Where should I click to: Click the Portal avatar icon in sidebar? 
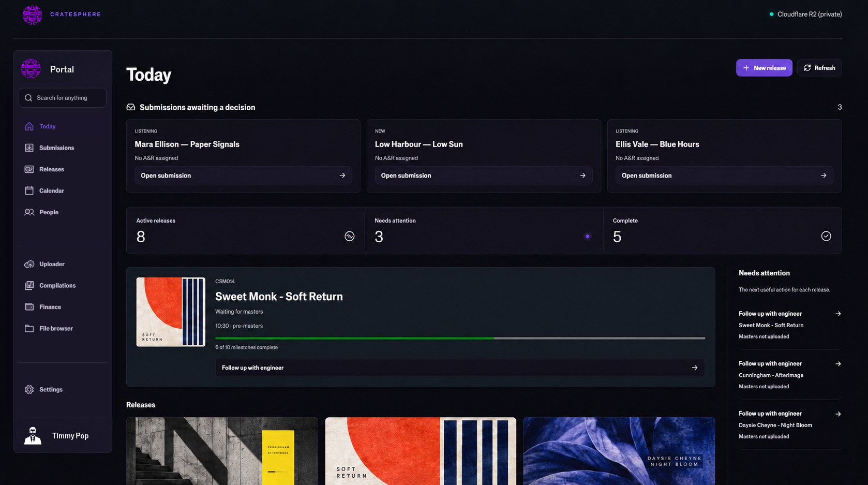31,68
